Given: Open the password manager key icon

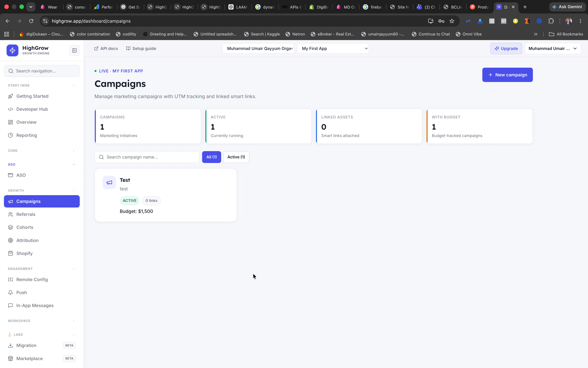Looking at the screenshot, I should tap(441, 21).
